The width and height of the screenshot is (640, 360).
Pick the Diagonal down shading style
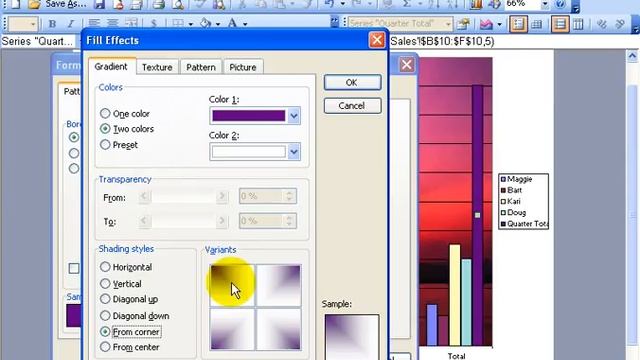[105, 316]
